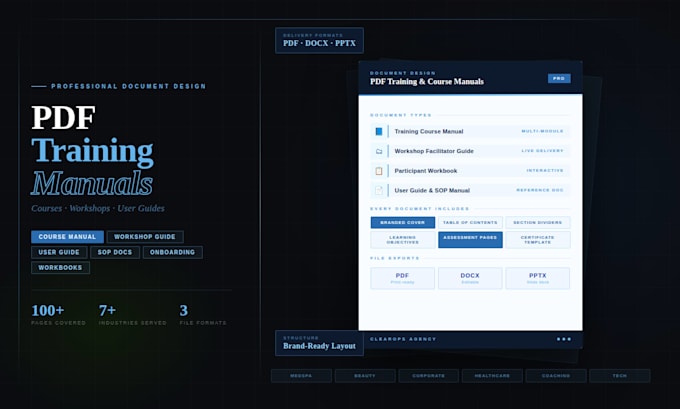Click the PDF Training & Course Manuals title
Screen dimensions: 680x409
(x=427, y=82)
